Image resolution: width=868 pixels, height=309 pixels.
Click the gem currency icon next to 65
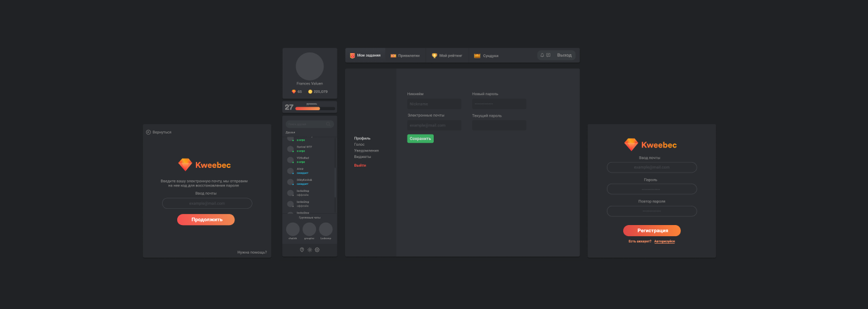(294, 92)
